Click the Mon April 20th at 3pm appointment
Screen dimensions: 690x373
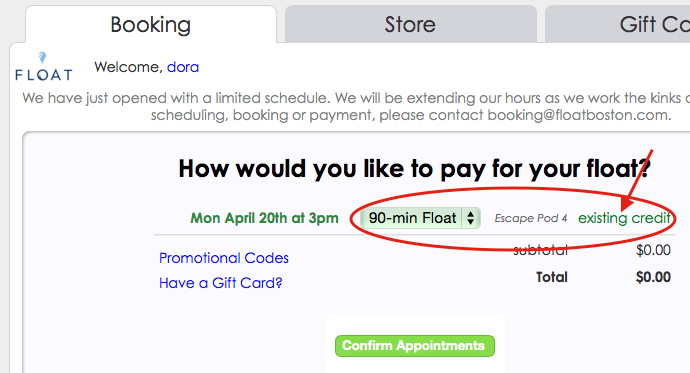coord(264,218)
